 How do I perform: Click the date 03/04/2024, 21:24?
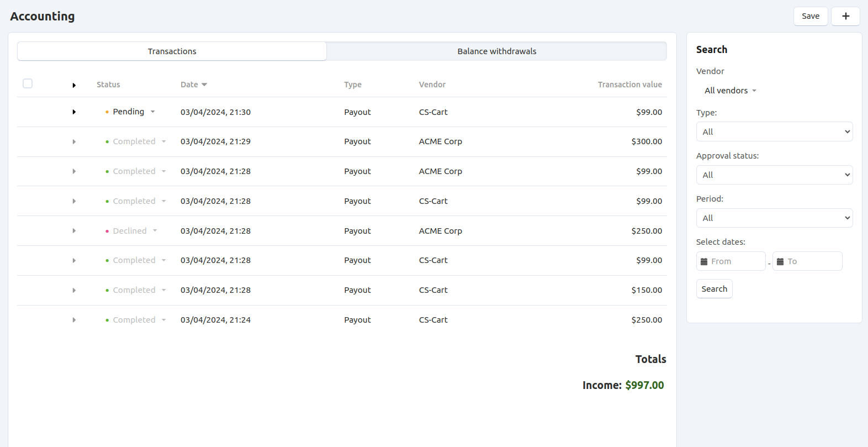click(215, 320)
